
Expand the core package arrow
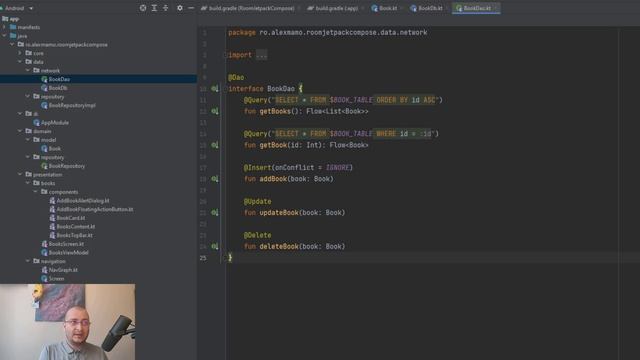(x=20, y=53)
